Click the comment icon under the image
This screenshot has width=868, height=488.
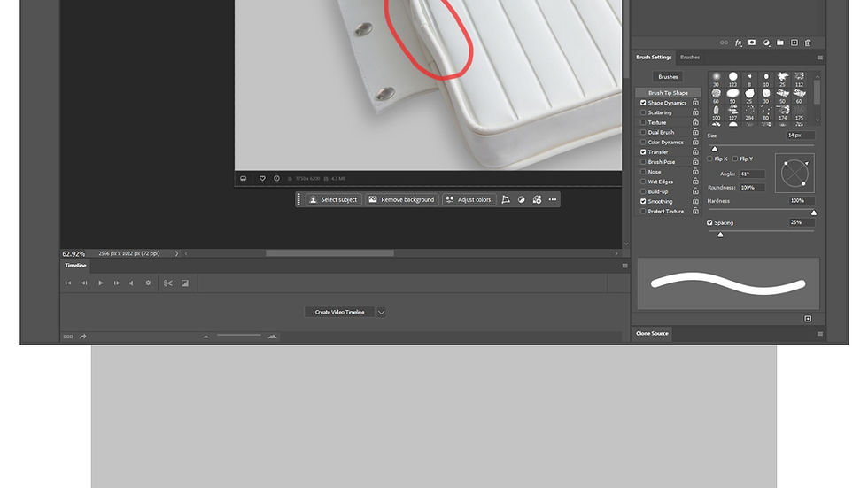click(x=243, y=178)
